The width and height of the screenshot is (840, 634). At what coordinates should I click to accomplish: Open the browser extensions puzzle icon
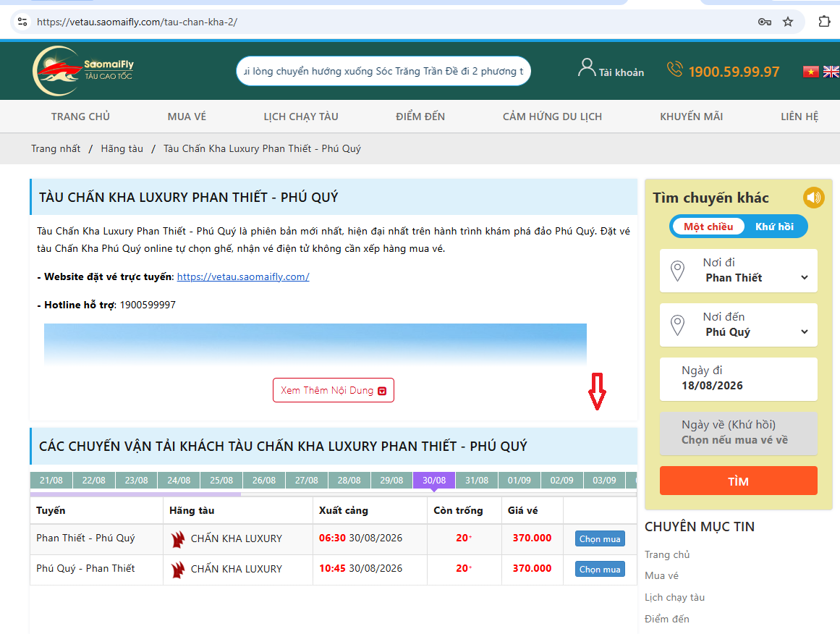(825, 22)
